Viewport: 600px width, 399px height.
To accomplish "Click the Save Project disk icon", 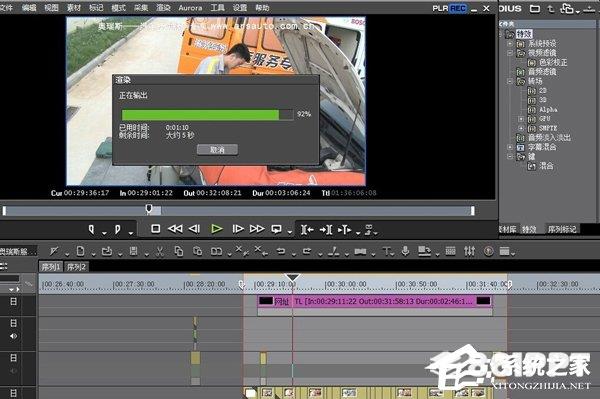I will (133, 251).
